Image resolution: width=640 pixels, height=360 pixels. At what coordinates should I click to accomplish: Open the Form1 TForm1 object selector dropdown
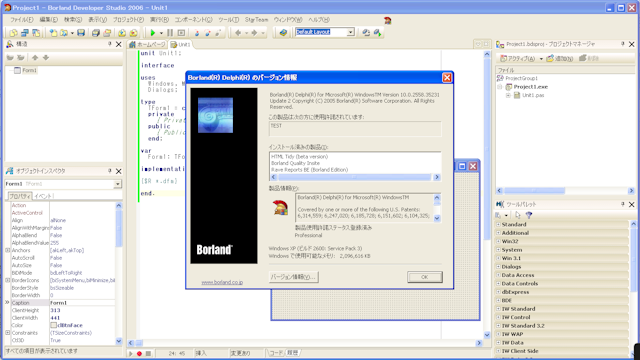coord(117,184)
